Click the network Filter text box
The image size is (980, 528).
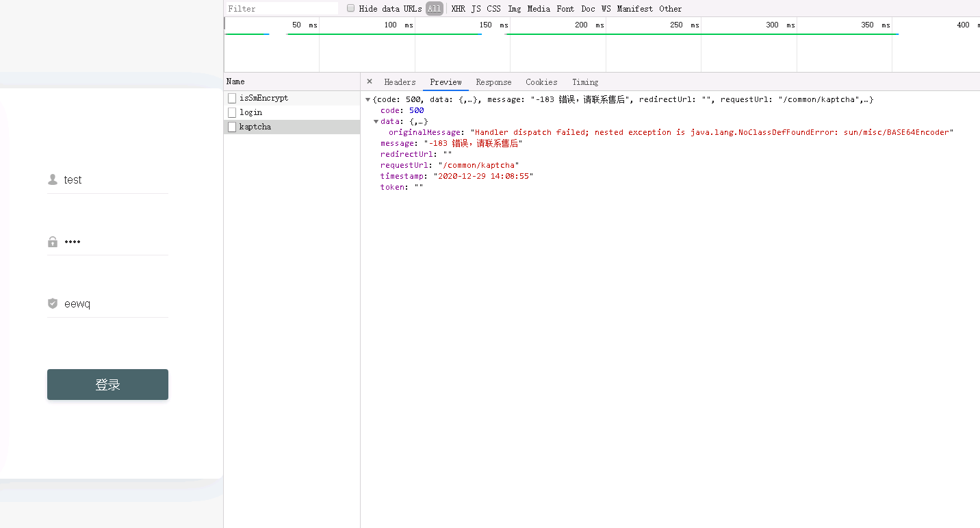click(282, 9)
